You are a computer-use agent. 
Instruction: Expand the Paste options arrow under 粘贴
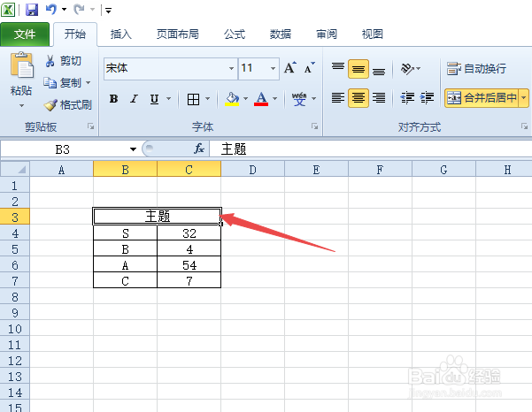(x=21, y=106)
